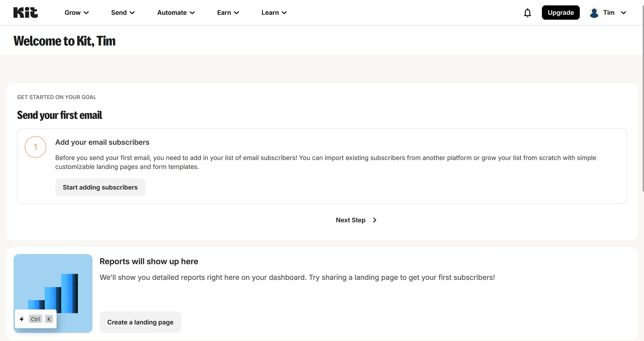Click the Ctrl key shortcut badge
Viewport: 644px width, 341px height.
(x=35, y=319)
